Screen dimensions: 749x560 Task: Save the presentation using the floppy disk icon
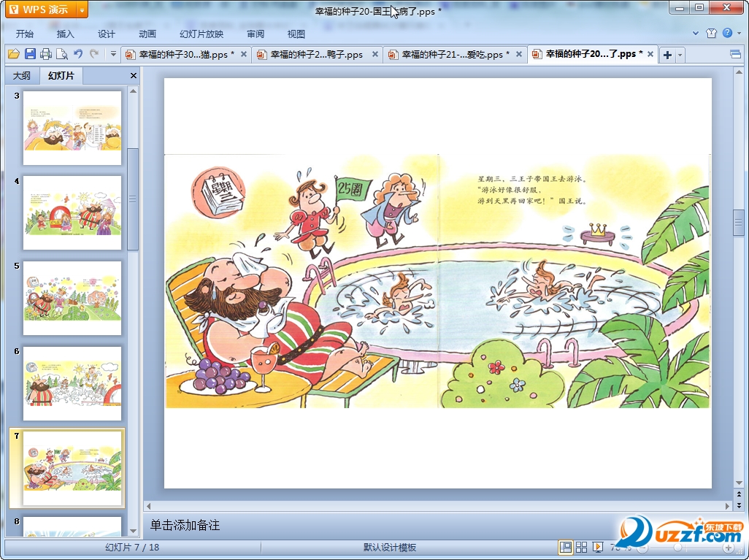click(30, 54)
